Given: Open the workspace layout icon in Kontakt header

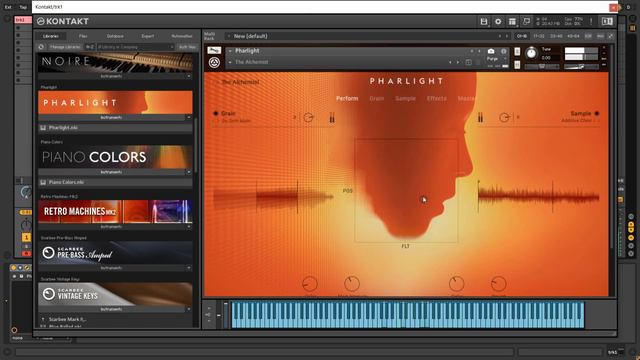Looking at the screenshot, I should [512, 22].
